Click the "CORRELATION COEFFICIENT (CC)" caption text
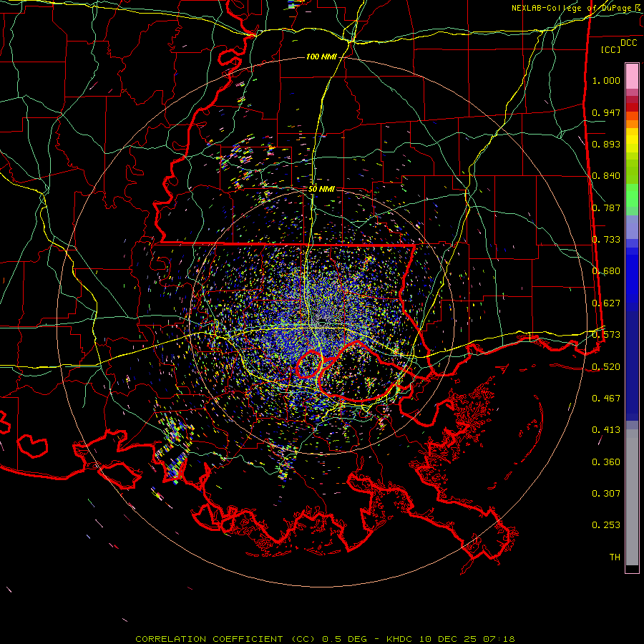The image size is (644, 644). coord(226,639)
